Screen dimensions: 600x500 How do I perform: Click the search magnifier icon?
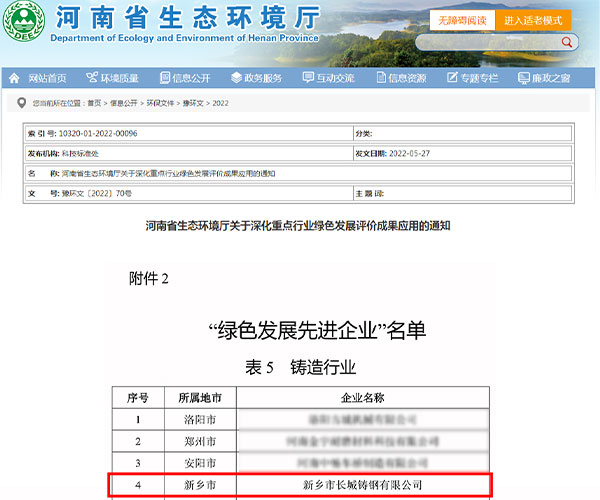pos(568,42)
